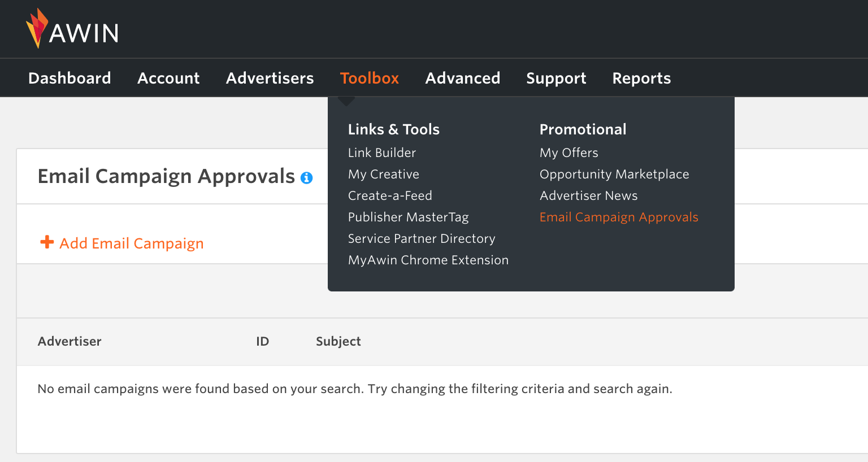Browse the Service Partner Directory

pyautogui.click(x=421, y=238)
